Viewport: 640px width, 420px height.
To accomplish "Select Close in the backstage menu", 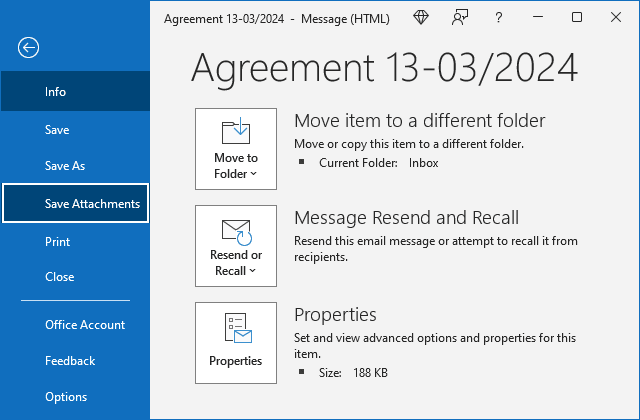I will click(59, 277).
